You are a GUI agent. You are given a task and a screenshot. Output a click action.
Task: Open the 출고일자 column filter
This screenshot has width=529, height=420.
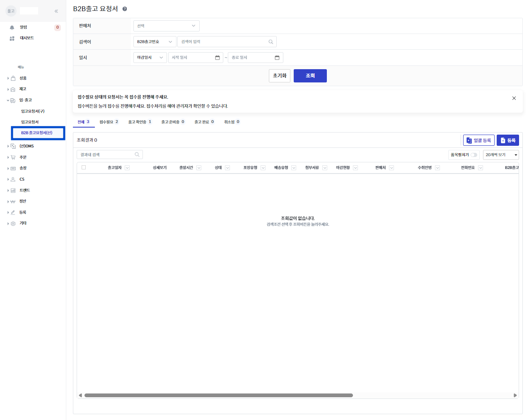pos(127,168)
